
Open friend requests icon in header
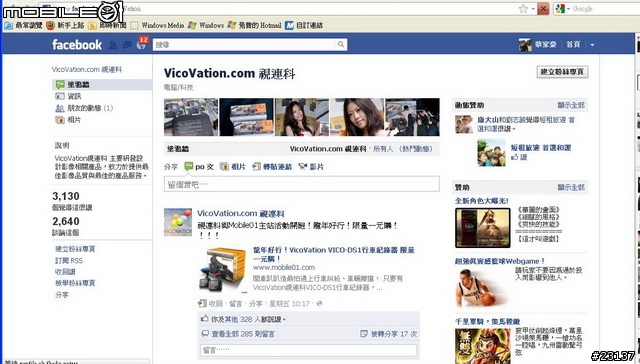click(113, 45)
